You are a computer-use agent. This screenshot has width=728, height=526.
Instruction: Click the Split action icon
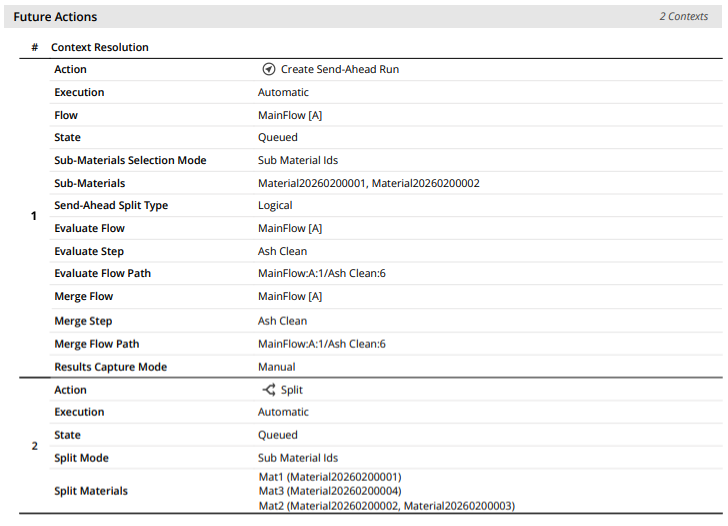269,390
